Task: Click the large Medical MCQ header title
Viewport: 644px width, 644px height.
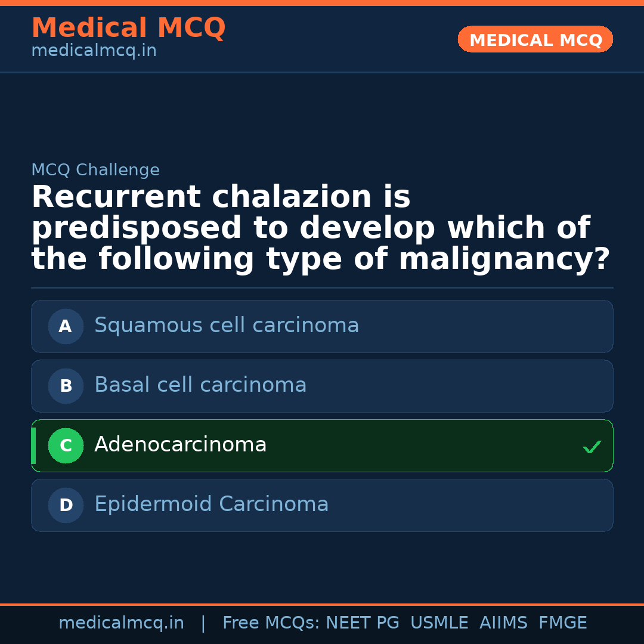Action: pyautogui.click(x=128, y=28)
